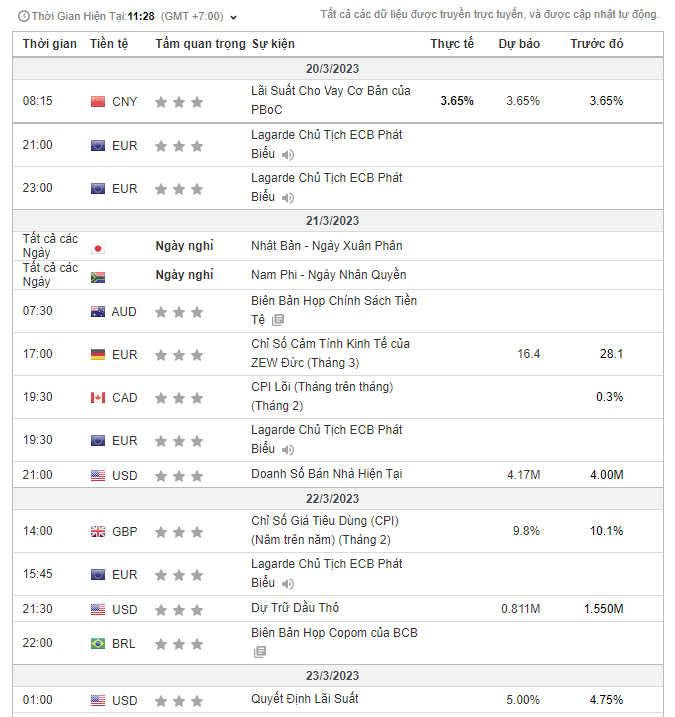This screenshot has height=717, width=675.
Task: Open document icon for AUD policy minutes
Action: click(278, 321)
